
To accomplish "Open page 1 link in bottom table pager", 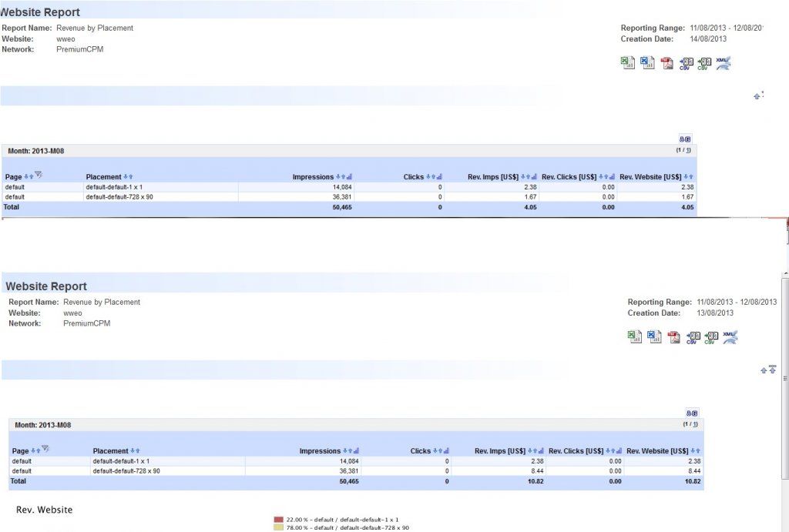I will pyautogui.click(x=695, y=424).
